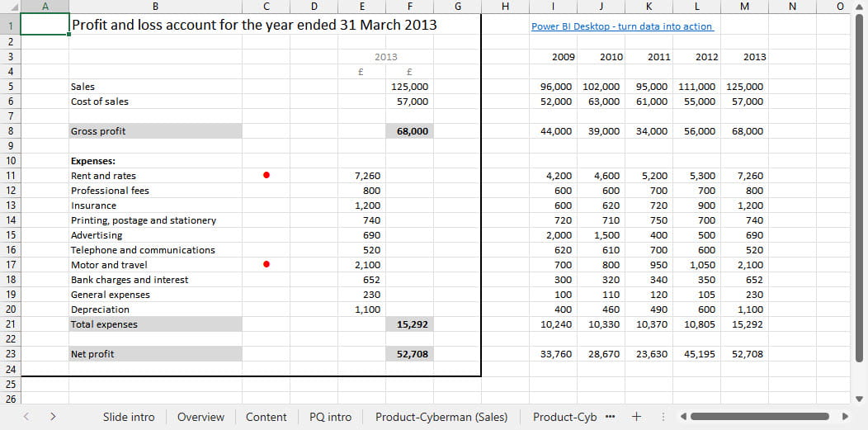The width and height of the screenshot is (868, 430).
Task: Select the Net profit value cell 52,708
Action: pyautogui.click(x=411, y=354)
